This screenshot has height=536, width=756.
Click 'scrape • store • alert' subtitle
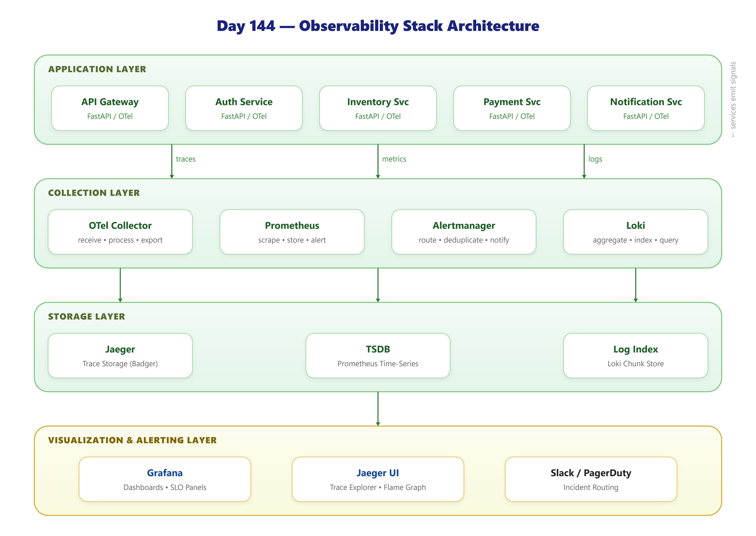292,240
